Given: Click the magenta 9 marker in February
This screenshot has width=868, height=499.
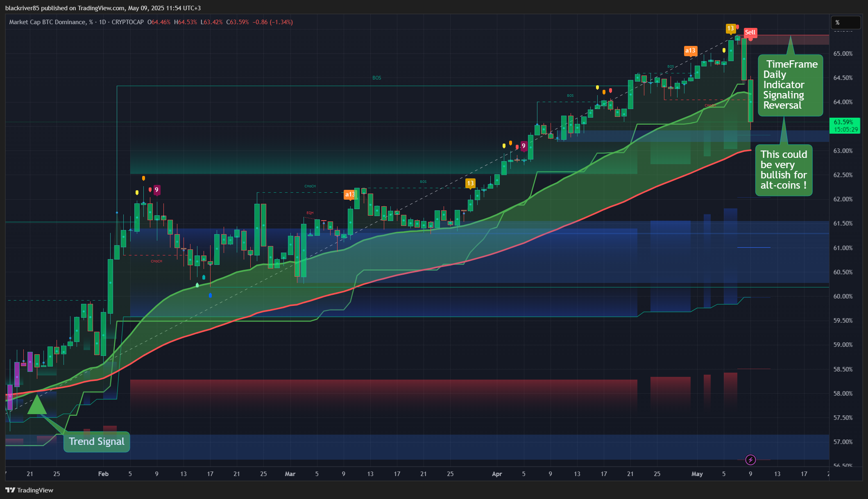Looking at the screenshot, I should tap(156, 190).
